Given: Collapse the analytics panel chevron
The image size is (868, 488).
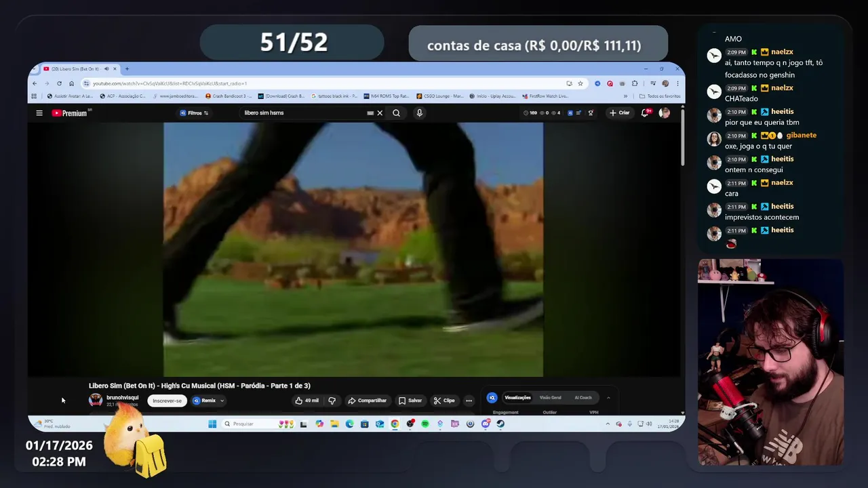Looking at the screenshot, I should tap(608, 398).
